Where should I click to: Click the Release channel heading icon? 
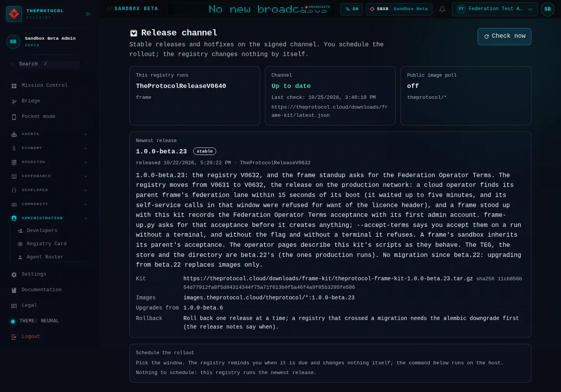click(x=134, y=33)
